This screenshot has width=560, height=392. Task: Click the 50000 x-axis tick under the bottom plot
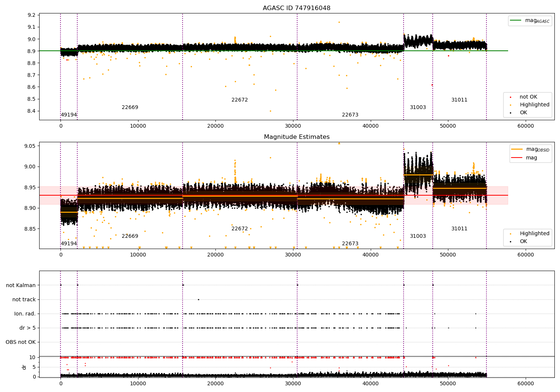point(448,384)
